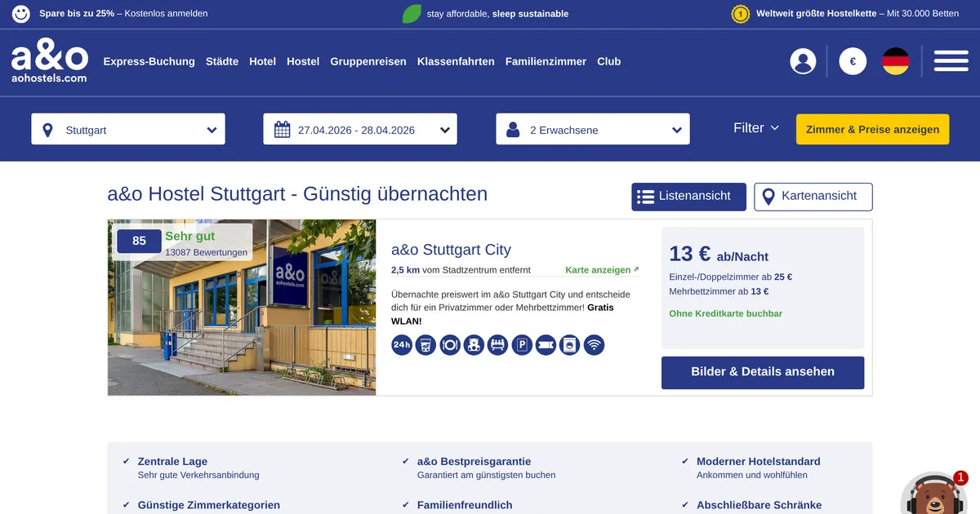The image size is (980, 514).
Task: Open the user account profile icon
Action: click(x=803, y=61)
